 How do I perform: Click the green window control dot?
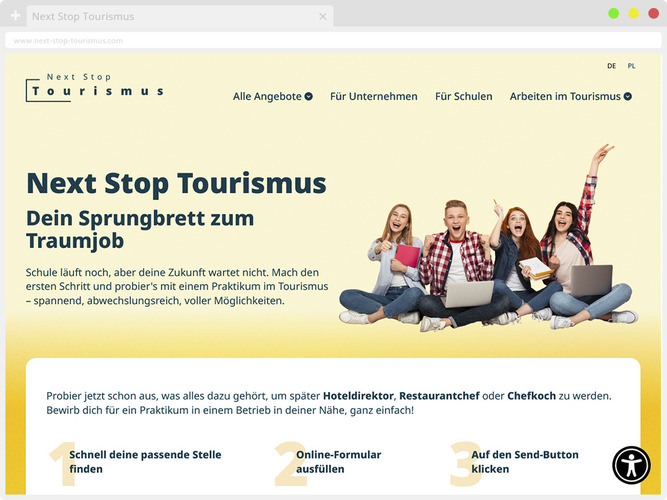[613, 14]
